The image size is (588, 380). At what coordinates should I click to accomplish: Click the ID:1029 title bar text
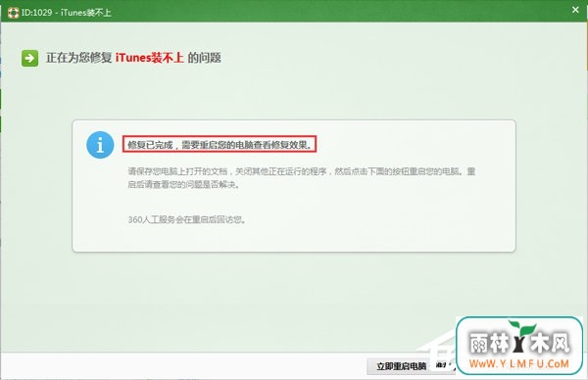(x=66, y=13)
